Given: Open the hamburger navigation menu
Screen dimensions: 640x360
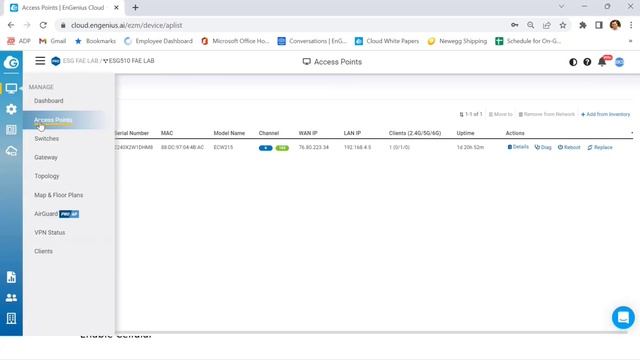Looking at the screenshot, I should coord(40,61).
